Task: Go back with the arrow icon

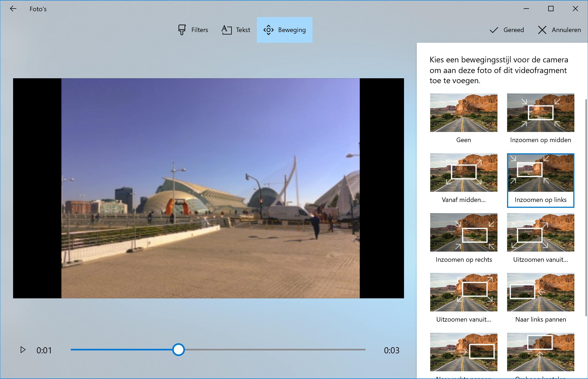Action: click(x=13, y=9)
